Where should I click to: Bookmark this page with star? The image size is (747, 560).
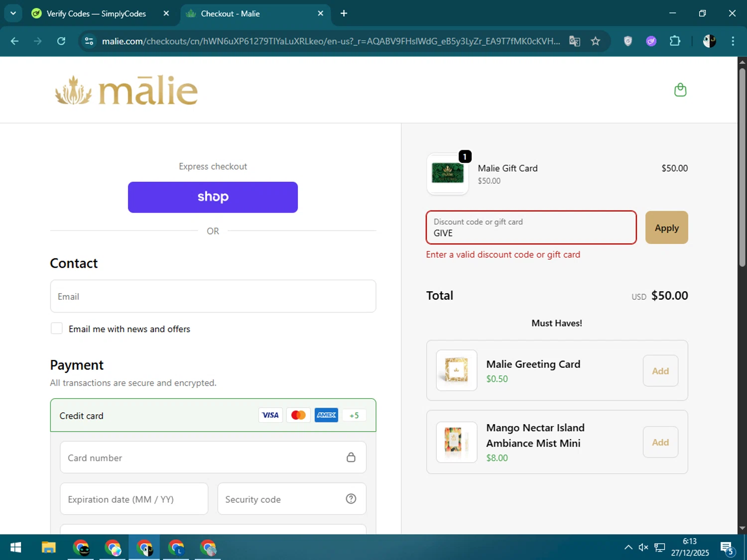tap(596, 41)
